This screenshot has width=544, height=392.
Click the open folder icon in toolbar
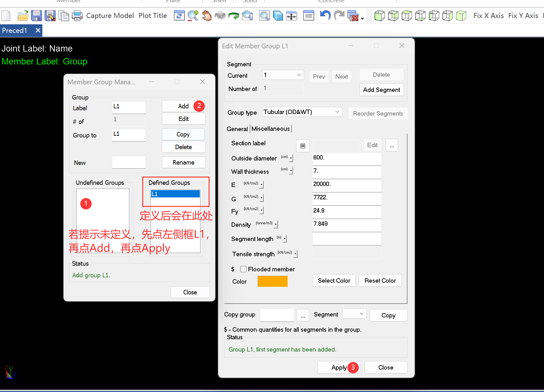tap(23, 15)
